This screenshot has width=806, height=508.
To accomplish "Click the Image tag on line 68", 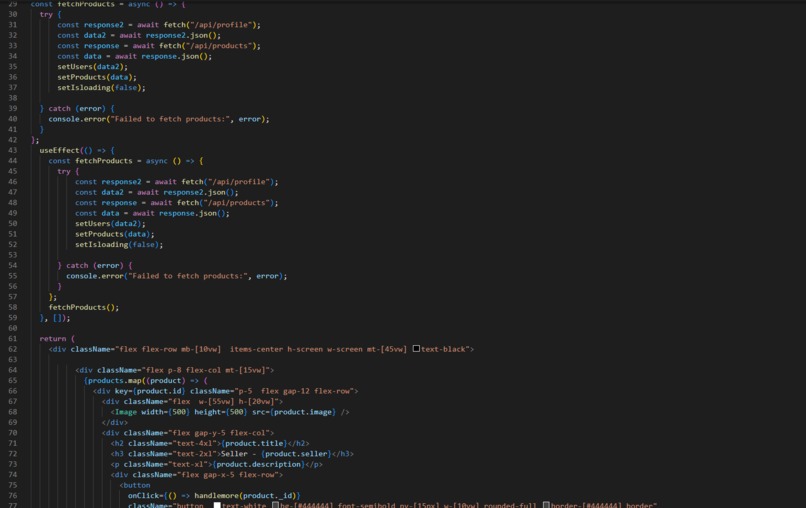I will click(126, 412).
